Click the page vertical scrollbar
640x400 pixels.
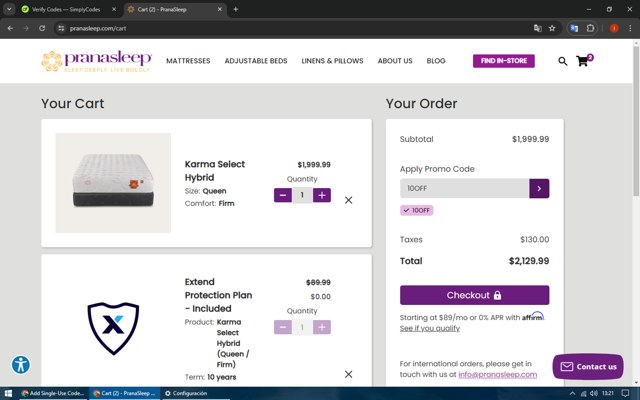(636, 122)
